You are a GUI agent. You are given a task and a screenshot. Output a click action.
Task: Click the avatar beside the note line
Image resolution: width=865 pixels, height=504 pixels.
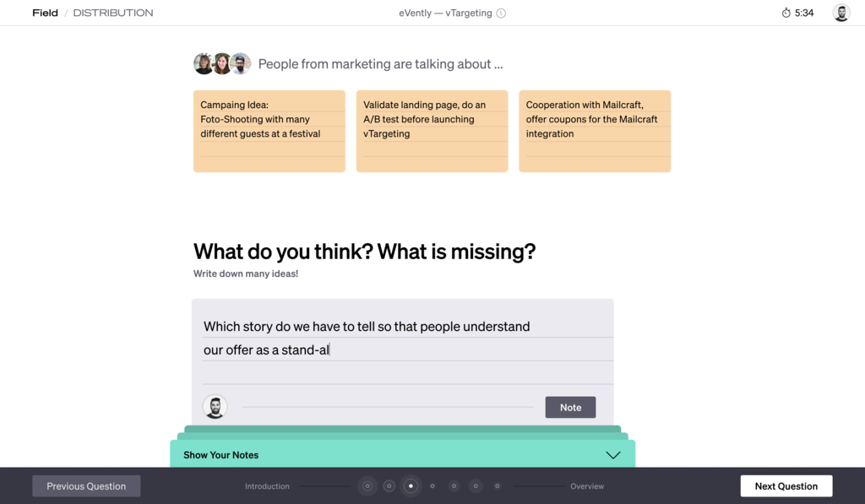click(215, 407)
